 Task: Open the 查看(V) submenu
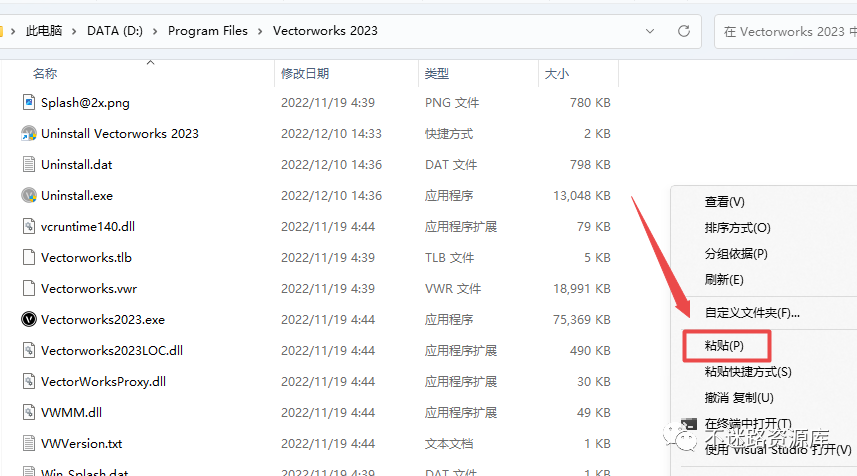724,202
